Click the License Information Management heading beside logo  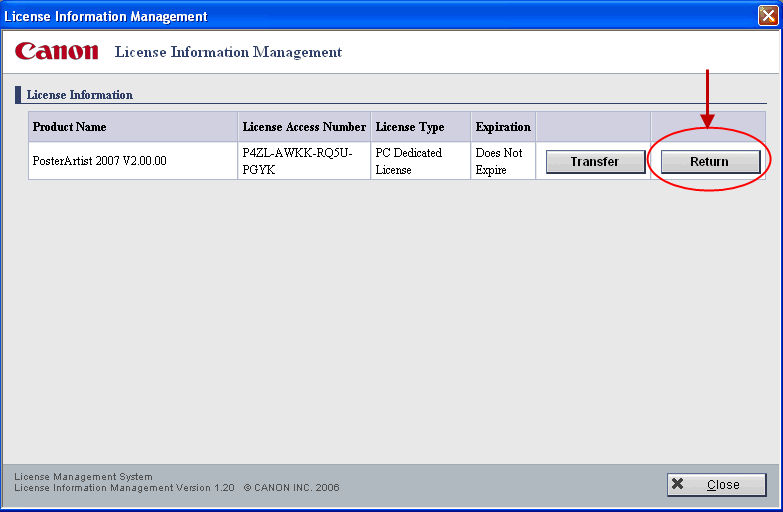(x=228, y=52)
